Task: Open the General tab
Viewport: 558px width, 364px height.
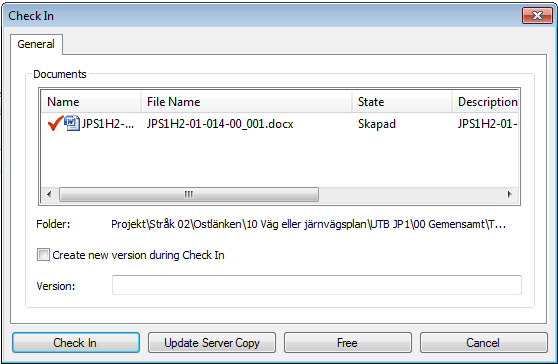Action: tap(36, 44)
